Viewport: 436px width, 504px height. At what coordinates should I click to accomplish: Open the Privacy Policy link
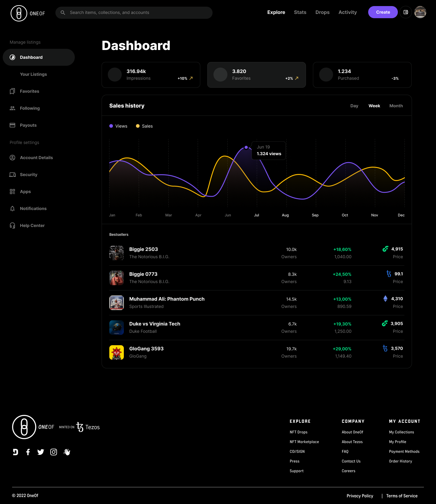click(x=360, y=496)
